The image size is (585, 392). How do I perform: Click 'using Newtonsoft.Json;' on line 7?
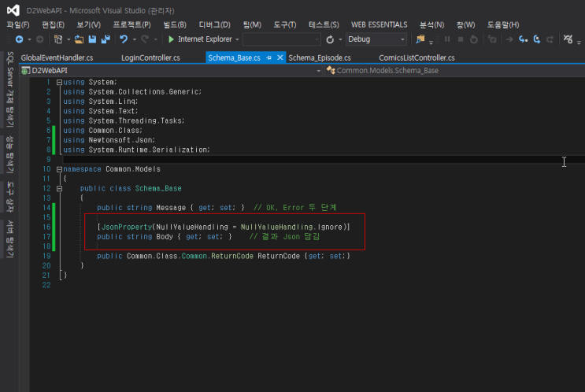pos(109,140)
